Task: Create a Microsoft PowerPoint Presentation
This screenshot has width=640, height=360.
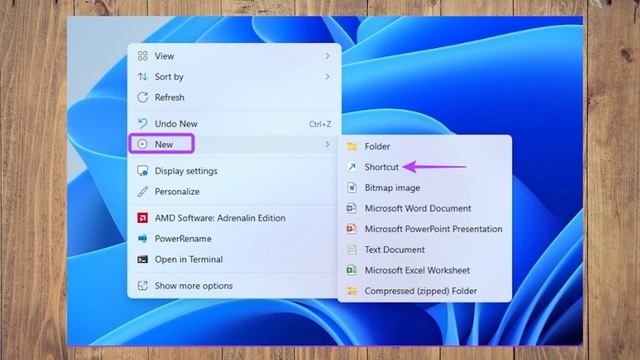Action: coord(424,229)
